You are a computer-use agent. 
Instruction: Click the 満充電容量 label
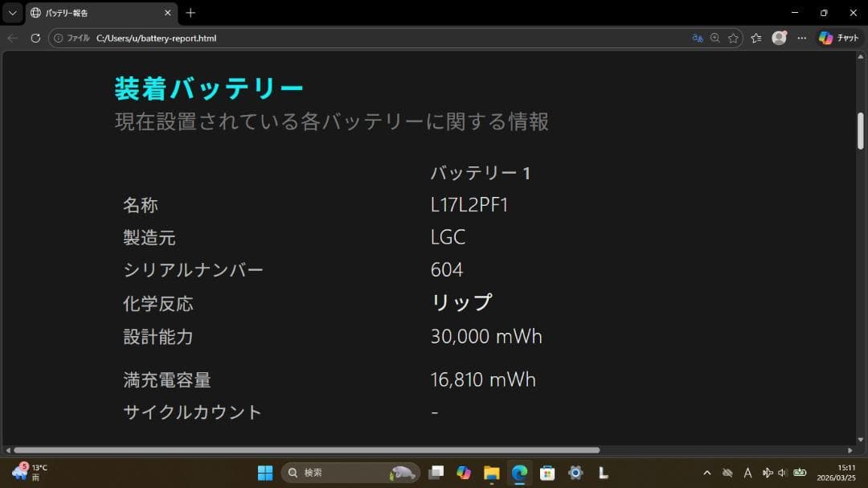pyautogui.click(x=166, y=380)
